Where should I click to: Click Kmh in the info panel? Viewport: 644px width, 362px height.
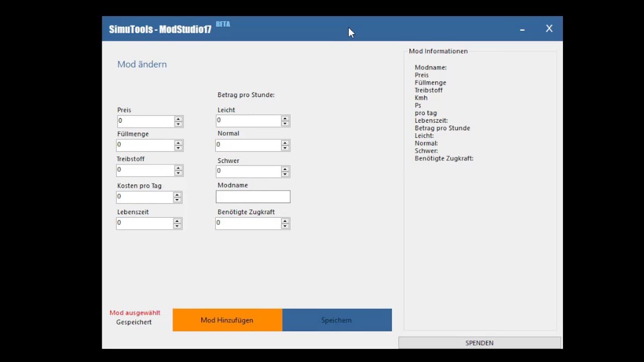(421, 98)
